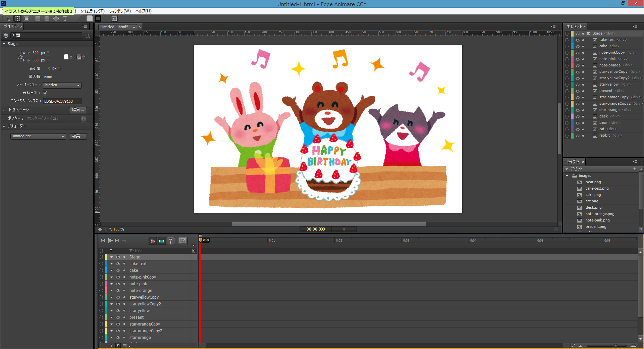Open the preloader Immediate dropdown
Image resolution: width=644 pixels, height=349 pixels.
(x=38, y=136)
